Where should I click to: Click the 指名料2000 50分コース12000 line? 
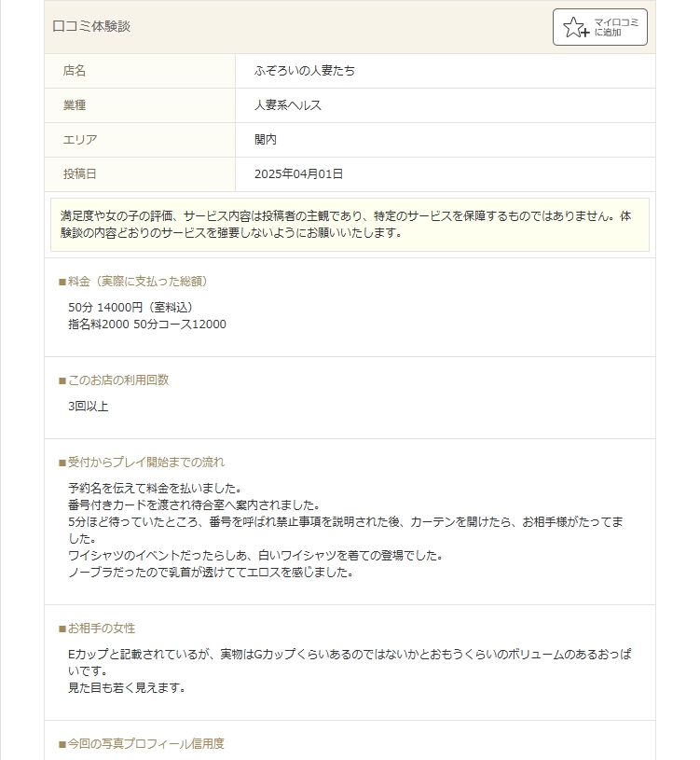coord(146,325)
